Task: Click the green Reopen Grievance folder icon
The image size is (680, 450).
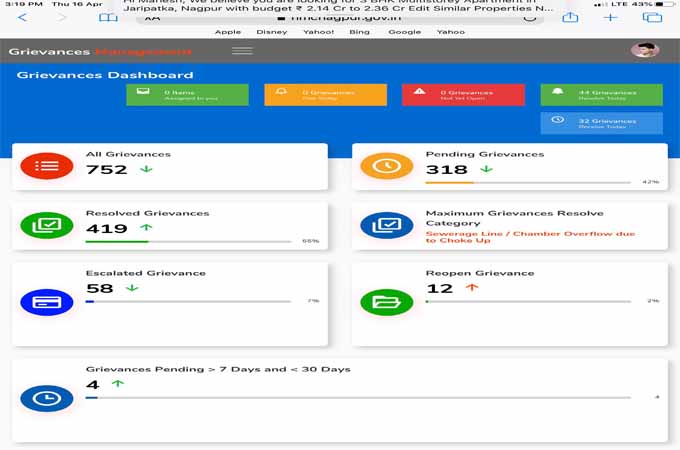Action: tap(386, 300)
